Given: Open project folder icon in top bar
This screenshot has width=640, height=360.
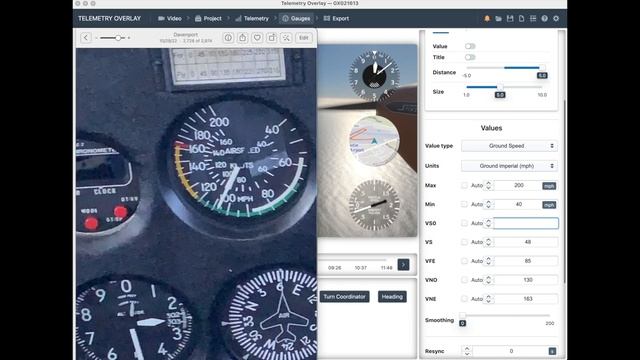Looking at the screenshot, I should pyautogui.click(x=498, y=18).
